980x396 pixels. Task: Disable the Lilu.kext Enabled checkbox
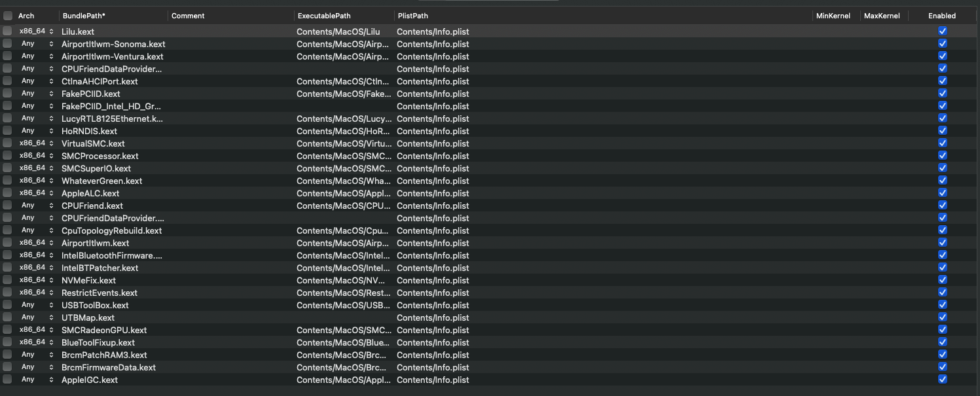(942, 31)
